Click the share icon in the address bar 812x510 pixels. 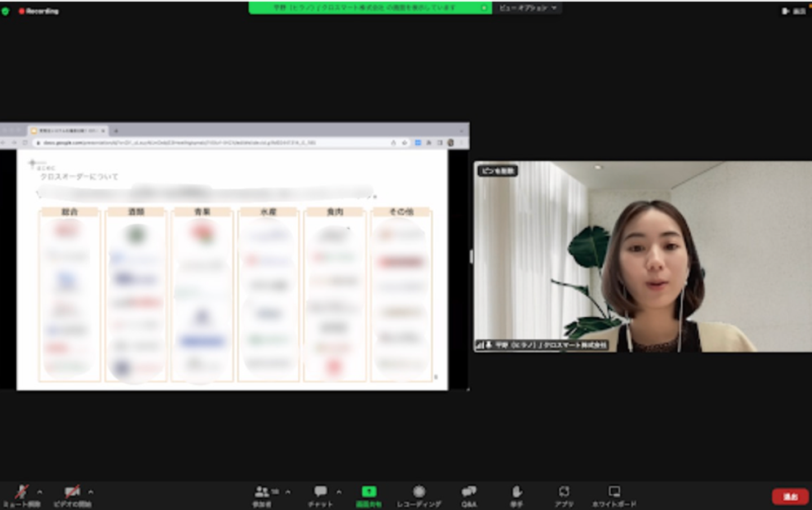[394, 143]
